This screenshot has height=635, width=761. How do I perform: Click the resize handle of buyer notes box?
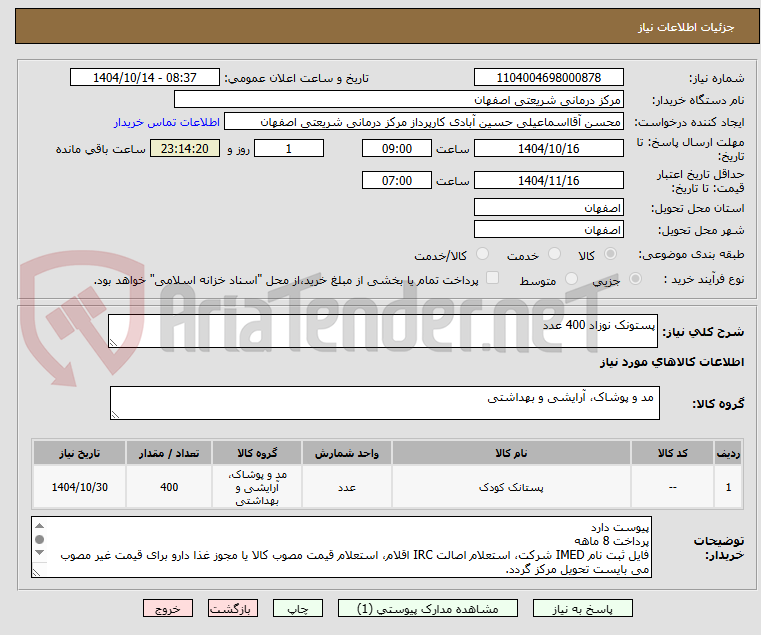pyautogui.click(x=36, y=572)
